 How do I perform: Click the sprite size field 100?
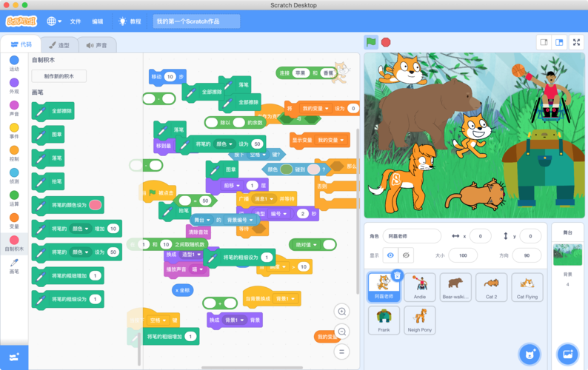click(x=463, y=255)
